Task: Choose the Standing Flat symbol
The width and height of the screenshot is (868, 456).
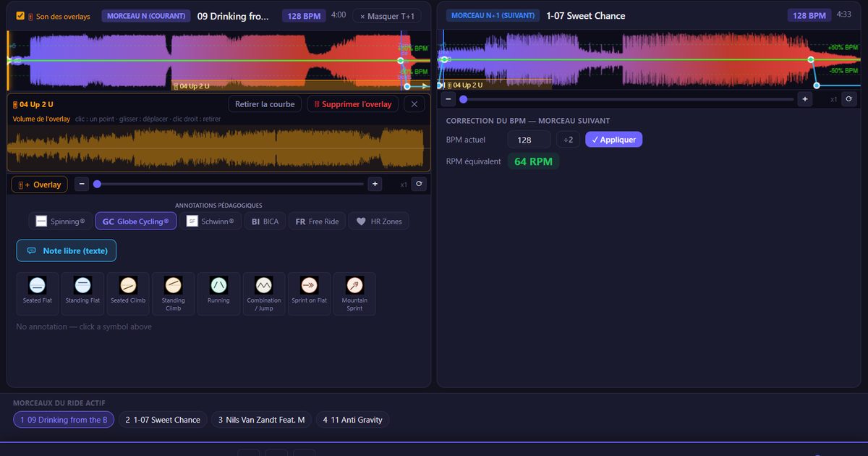Action: pos(82,294)
